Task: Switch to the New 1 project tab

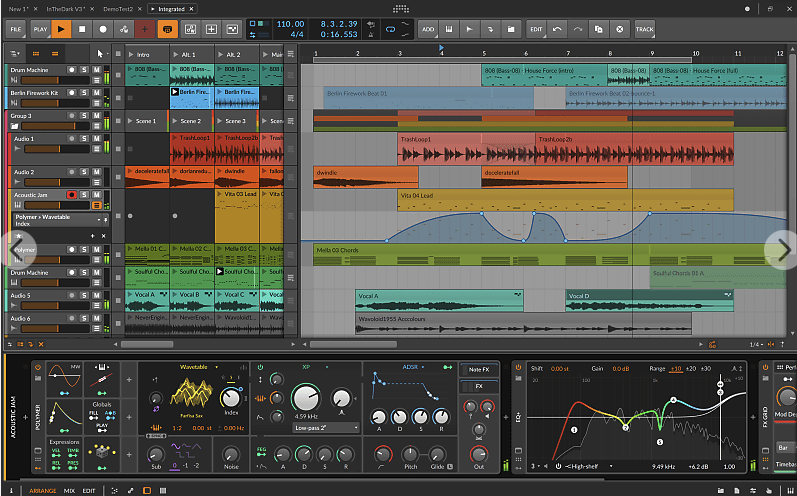Action: (x=18, y=9)
